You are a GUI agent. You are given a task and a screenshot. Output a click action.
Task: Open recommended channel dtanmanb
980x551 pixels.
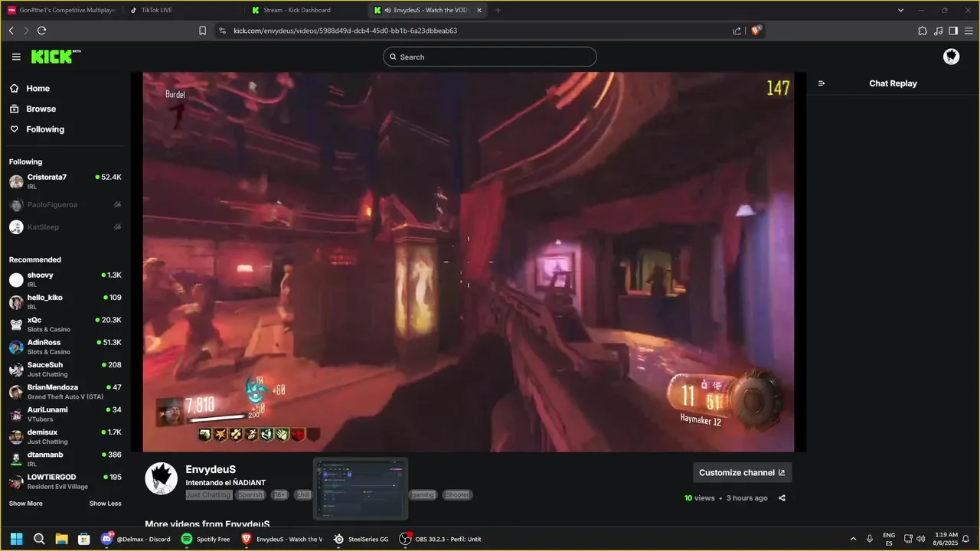click(x=64, y=459)
